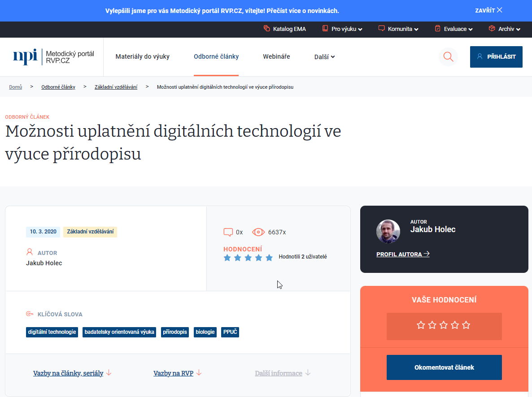This screenshot has height=397, width=532.
Task: Select the přírodopis keyword tag
Action: tap(175, 332)
